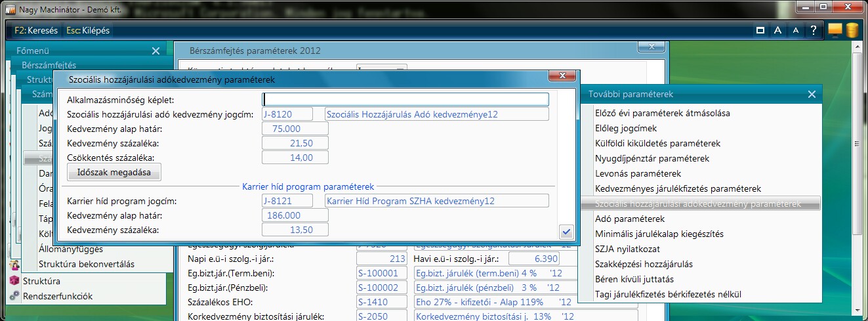Click the Kedvezmény százaléka 13,50 field

295,230
